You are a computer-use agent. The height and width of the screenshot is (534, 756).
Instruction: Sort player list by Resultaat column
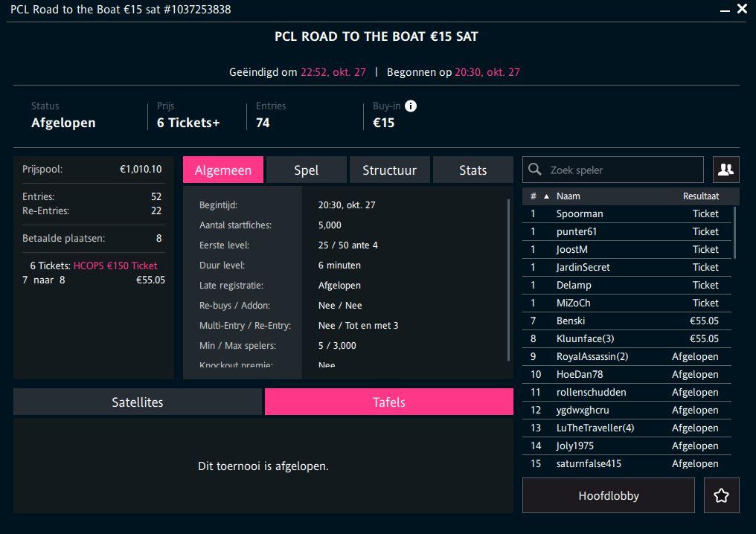pos(700,196)
